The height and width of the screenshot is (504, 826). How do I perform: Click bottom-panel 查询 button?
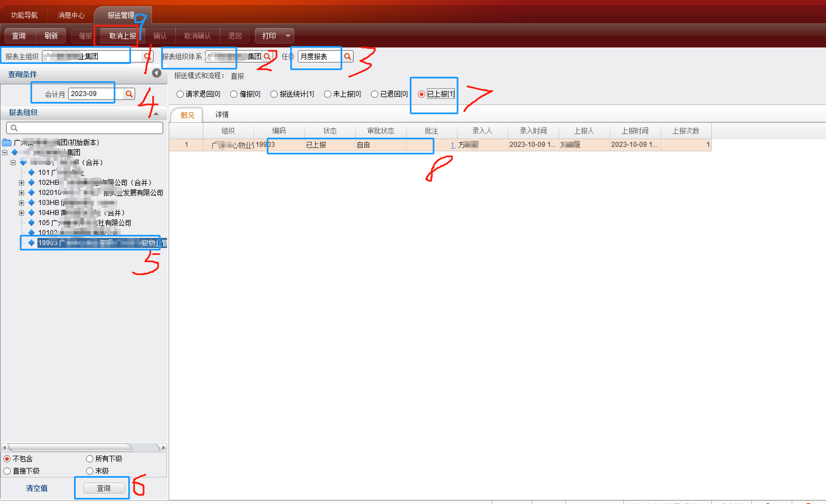click(104, 488)
